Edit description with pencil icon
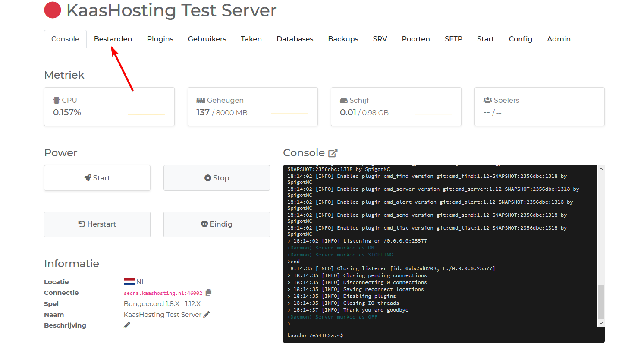This screenshot has height=360, width=644. point(127,325)
